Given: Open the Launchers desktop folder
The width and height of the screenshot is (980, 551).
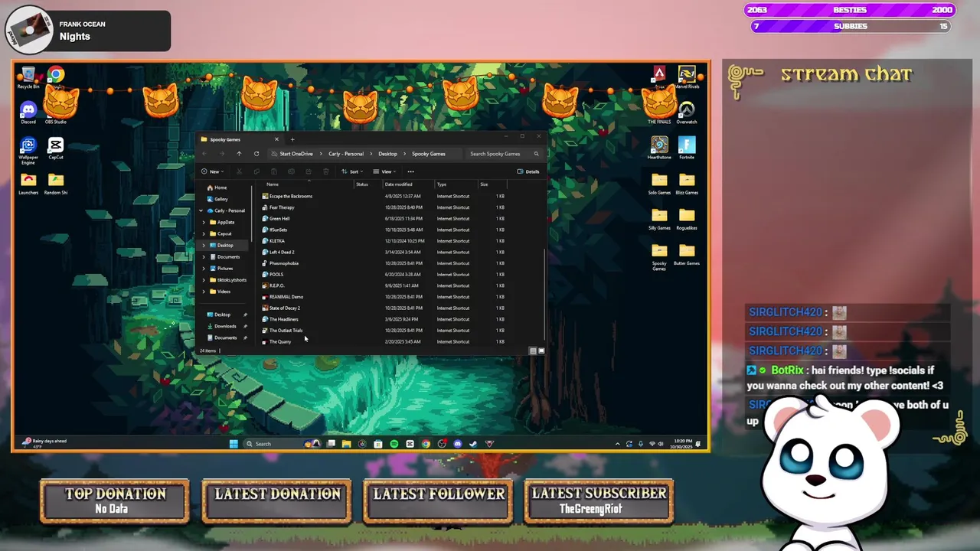Looking at the screenshot, I should (x=28, y=183).
